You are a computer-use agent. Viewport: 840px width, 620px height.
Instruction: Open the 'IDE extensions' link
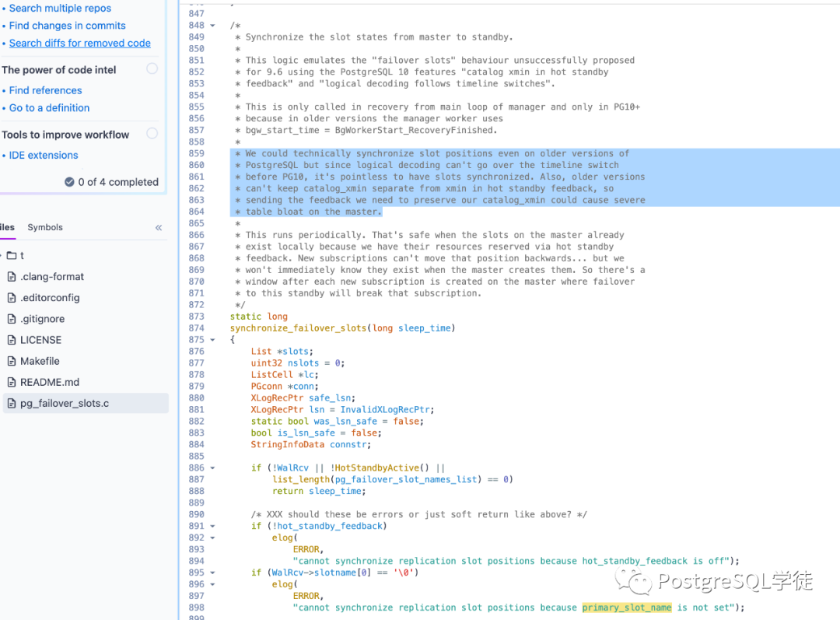coord(44,156)
